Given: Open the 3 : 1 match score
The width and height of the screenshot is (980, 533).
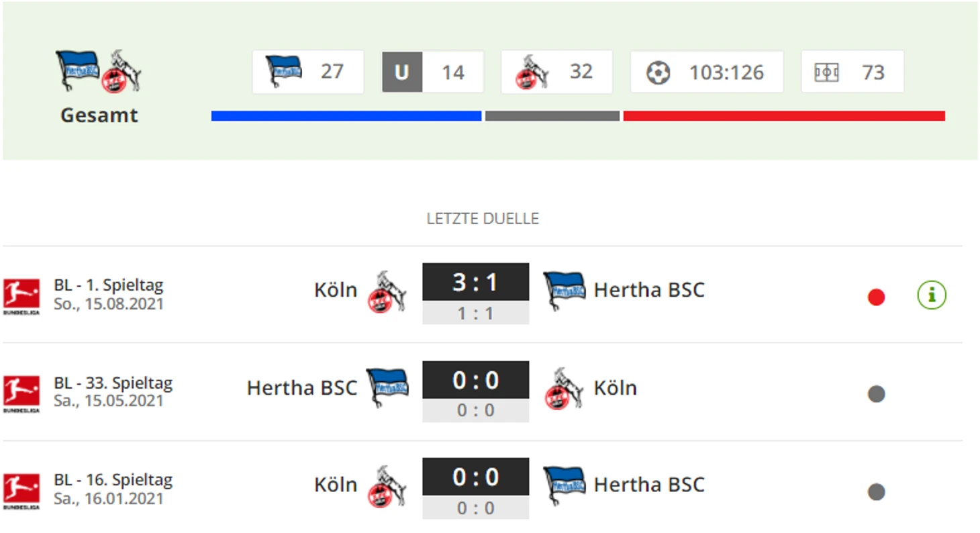Looking at the screenshot, I should [x=476, y=282].
